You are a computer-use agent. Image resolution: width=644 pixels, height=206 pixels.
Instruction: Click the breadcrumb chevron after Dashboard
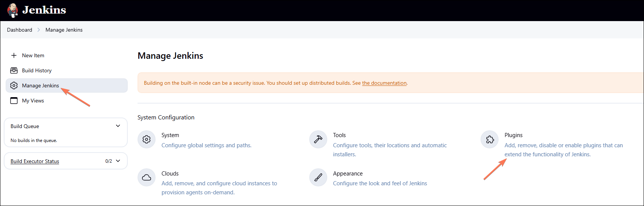point(39,30)
